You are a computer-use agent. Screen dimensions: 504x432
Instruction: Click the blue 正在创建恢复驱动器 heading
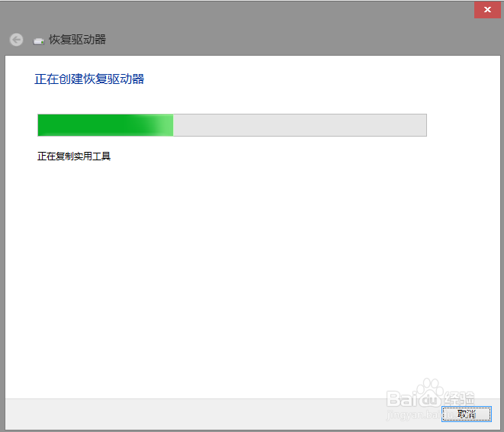tap(89, 79)
